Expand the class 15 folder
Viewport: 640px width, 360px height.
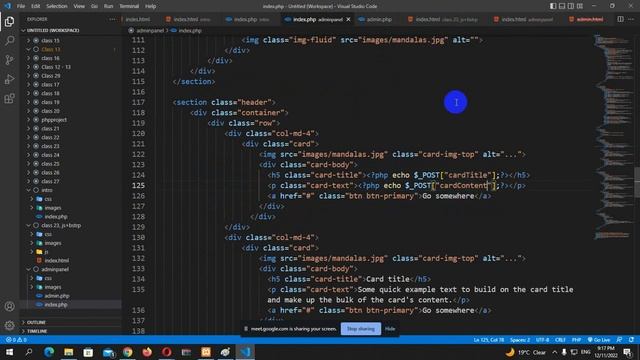point(51,40)
